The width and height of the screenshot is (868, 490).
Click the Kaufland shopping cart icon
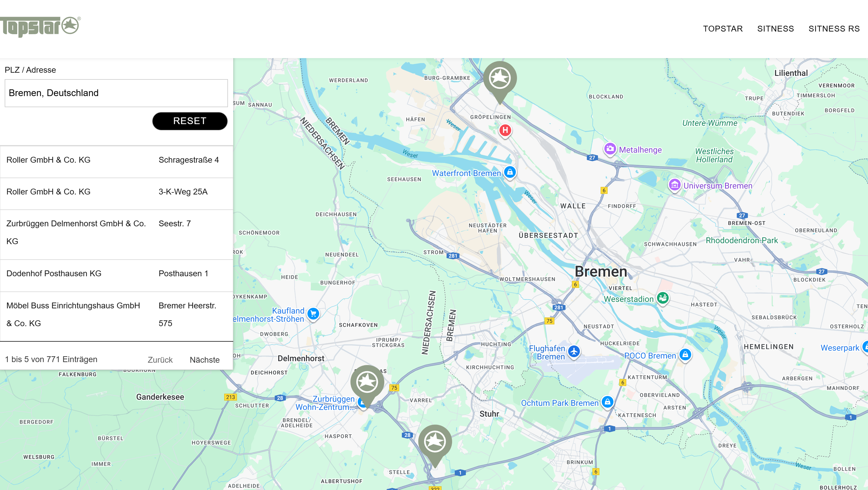click(x=313, y=314)
